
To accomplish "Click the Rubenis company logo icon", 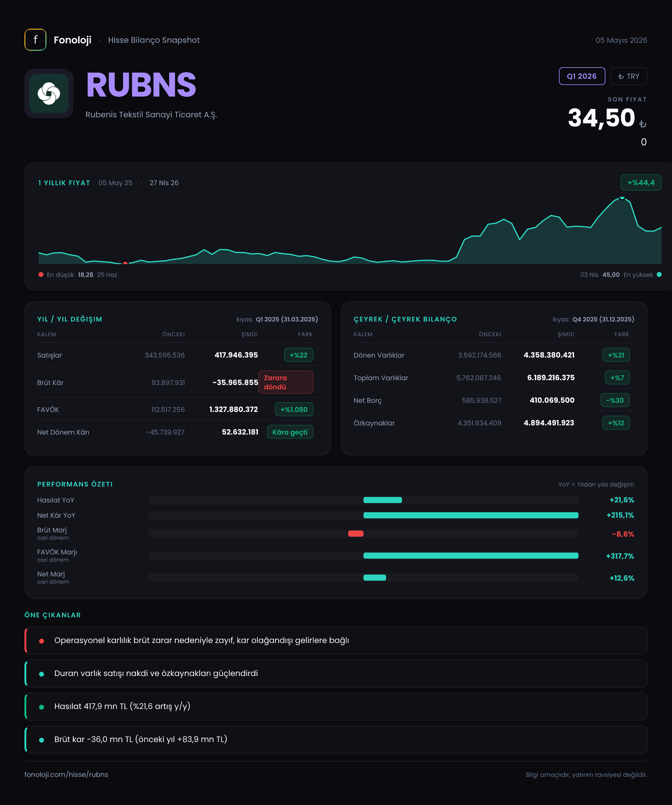I will (49, 94).
